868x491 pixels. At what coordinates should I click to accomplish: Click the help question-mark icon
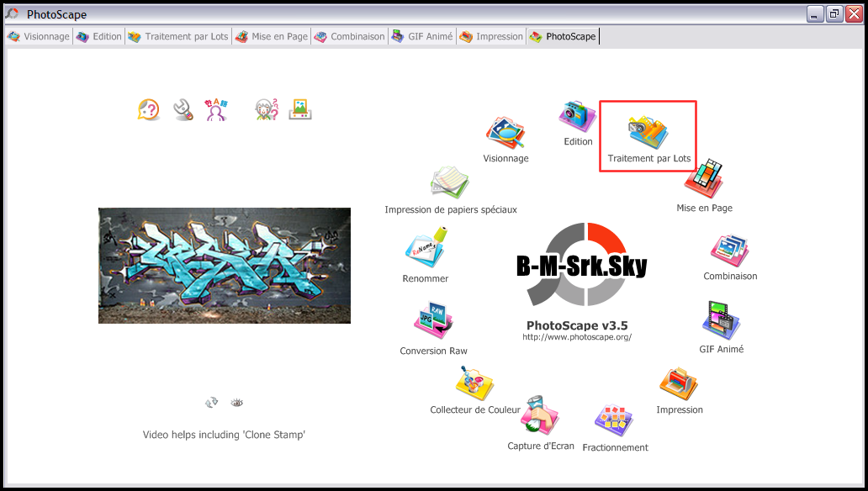tap(148, 109)
